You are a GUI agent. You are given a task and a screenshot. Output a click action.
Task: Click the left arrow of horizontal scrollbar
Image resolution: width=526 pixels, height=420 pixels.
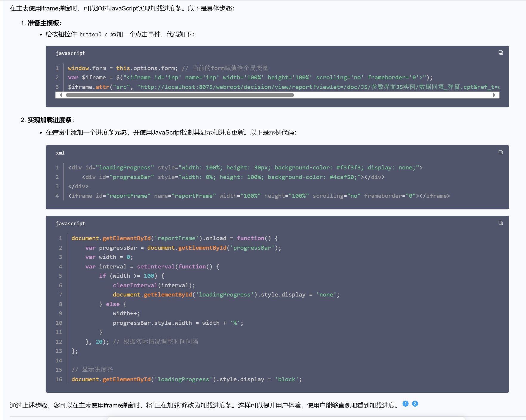61,95
